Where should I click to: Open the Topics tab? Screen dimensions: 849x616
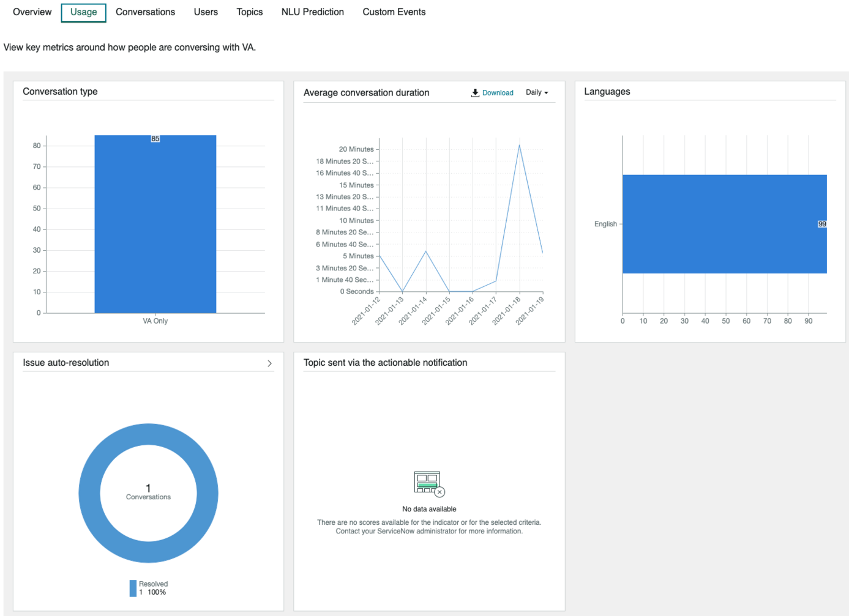pos(250,12)
